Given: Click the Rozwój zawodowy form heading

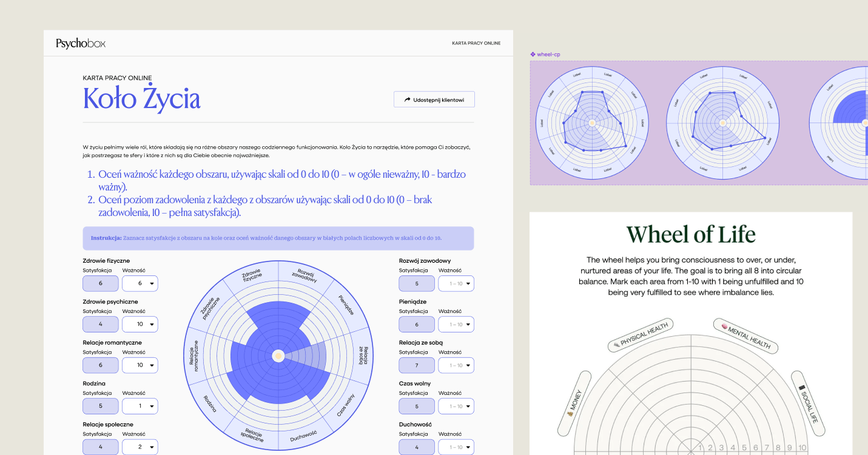Looking at the screenshot, I should tap(425, 261).
